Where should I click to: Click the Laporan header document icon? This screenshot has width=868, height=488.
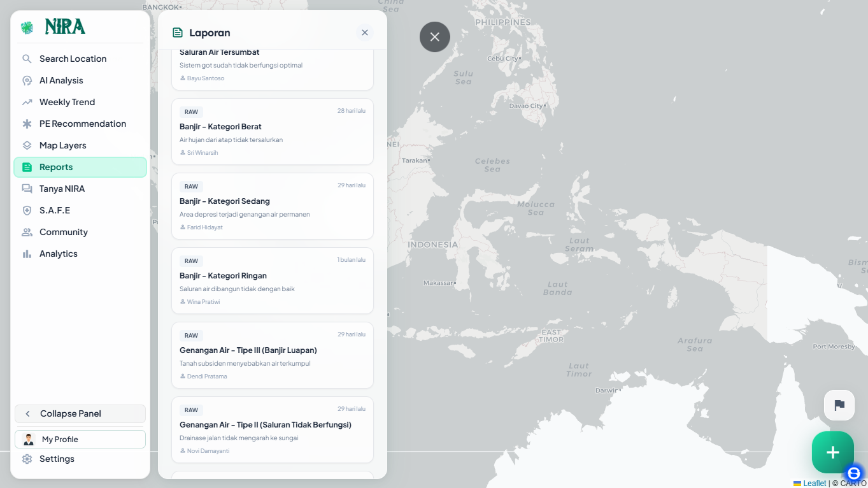pyautogui.click(x=178, y=32)
